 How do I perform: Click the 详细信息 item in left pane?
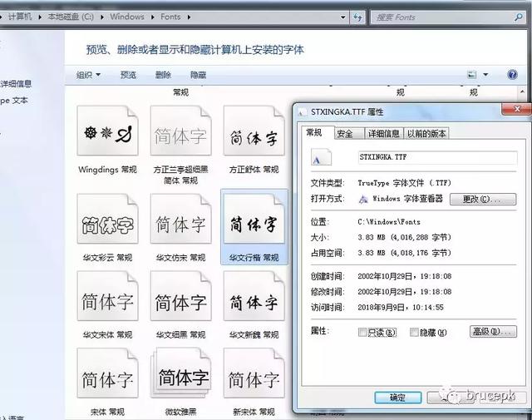[x=16, y=83]
